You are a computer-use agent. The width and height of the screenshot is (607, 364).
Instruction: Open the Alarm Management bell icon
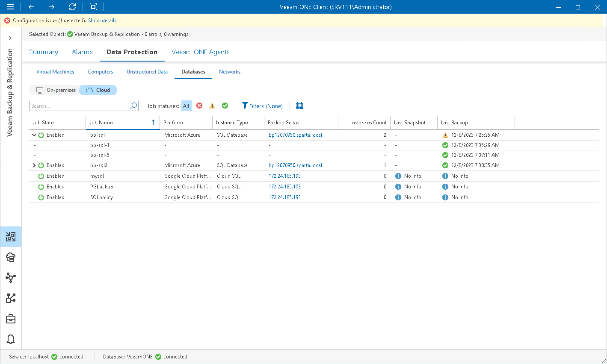(x=10, y=339)
